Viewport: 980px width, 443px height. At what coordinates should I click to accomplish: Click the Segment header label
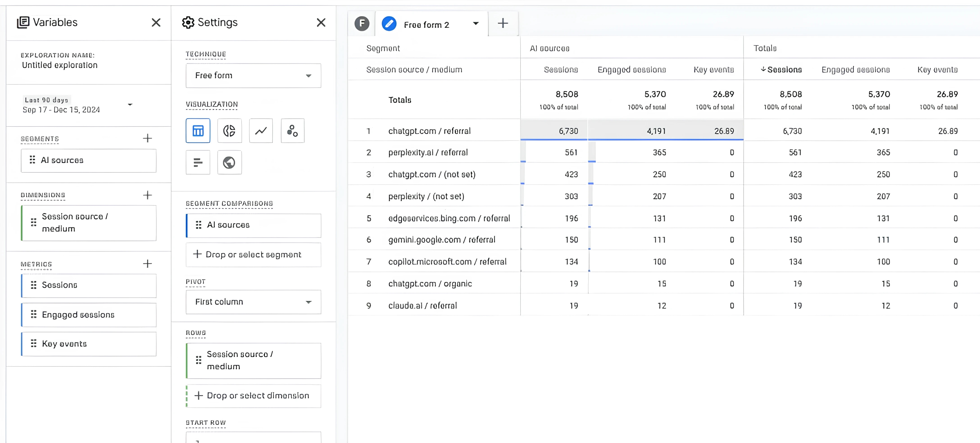click(383, 48)
